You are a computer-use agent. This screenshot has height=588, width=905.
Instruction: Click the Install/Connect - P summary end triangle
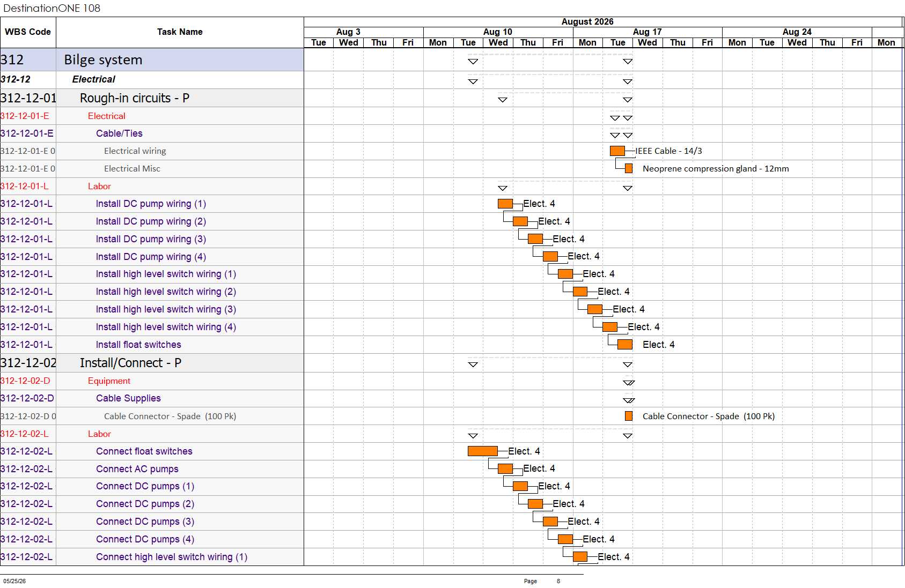(x=628, y=364)
